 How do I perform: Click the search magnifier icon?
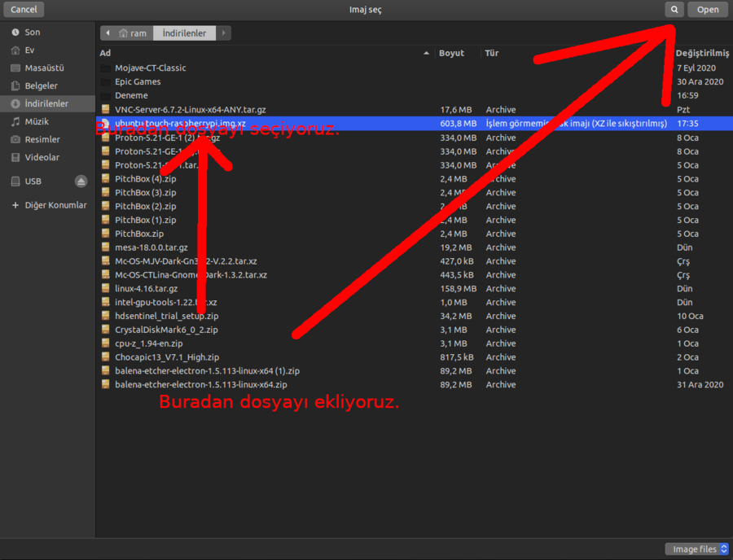pyautogui.click(x=674, y=9)
